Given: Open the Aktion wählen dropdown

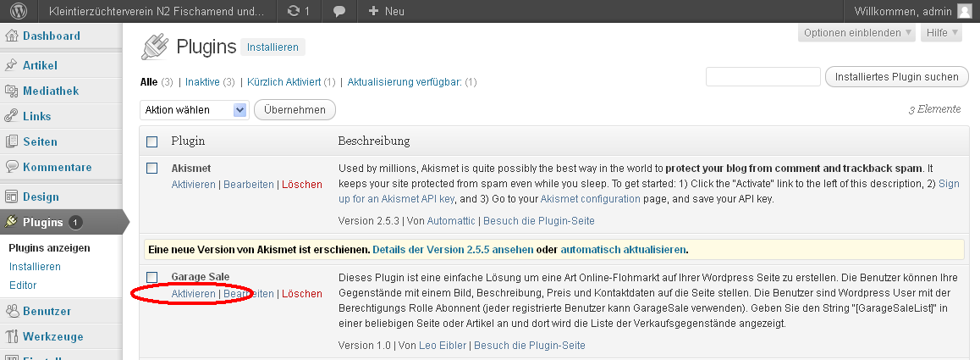Looking at the screenshot, I should tap(194, 110).
